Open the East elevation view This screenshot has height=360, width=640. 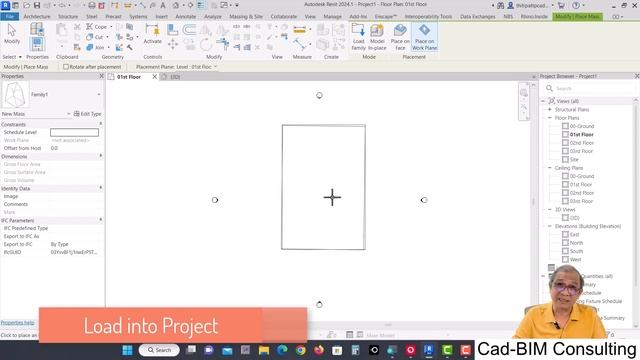point(574,235)
